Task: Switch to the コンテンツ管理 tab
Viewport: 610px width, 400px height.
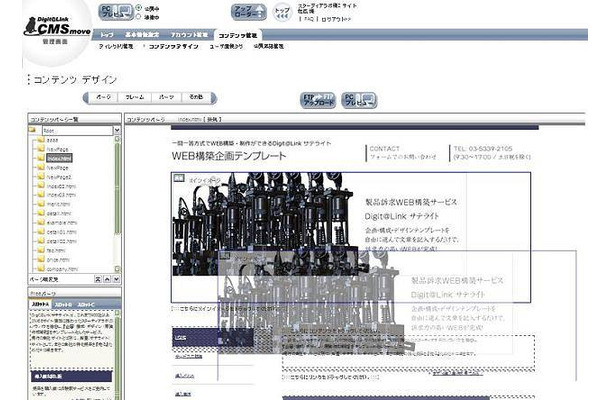Action: point(237,35)
